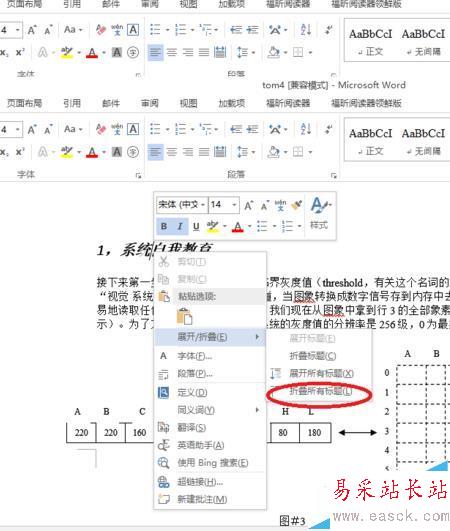Open highlight color arrow in mini toolbar
The height and width of the screenshot is (531, 450).
[x=224, y=226]
